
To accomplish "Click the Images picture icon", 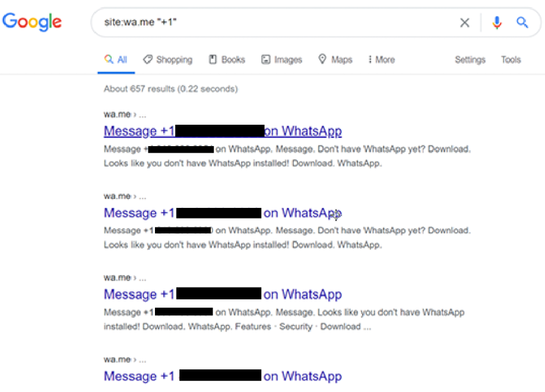I will tap(265, 59).
